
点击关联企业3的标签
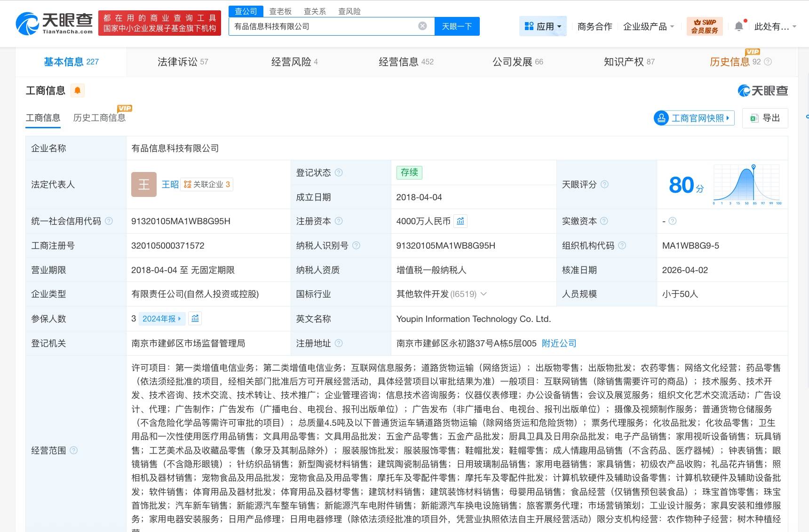(208, 184)
